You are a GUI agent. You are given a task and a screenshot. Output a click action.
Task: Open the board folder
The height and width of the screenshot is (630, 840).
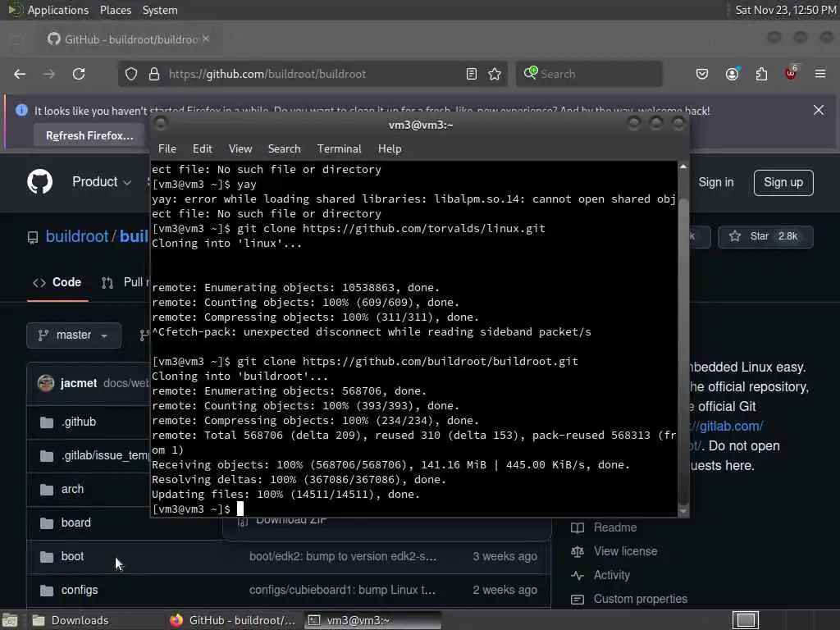[x=76, y=523]
